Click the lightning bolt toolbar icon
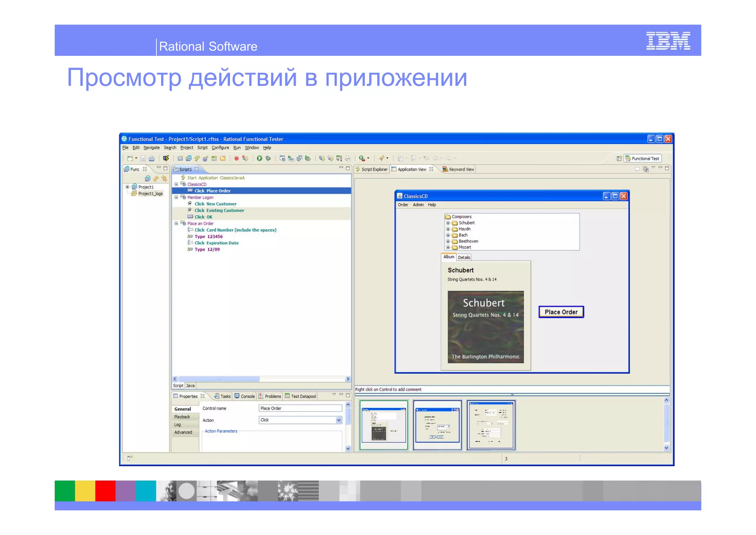This screenshot has width=756, height=535. [166, 159]
